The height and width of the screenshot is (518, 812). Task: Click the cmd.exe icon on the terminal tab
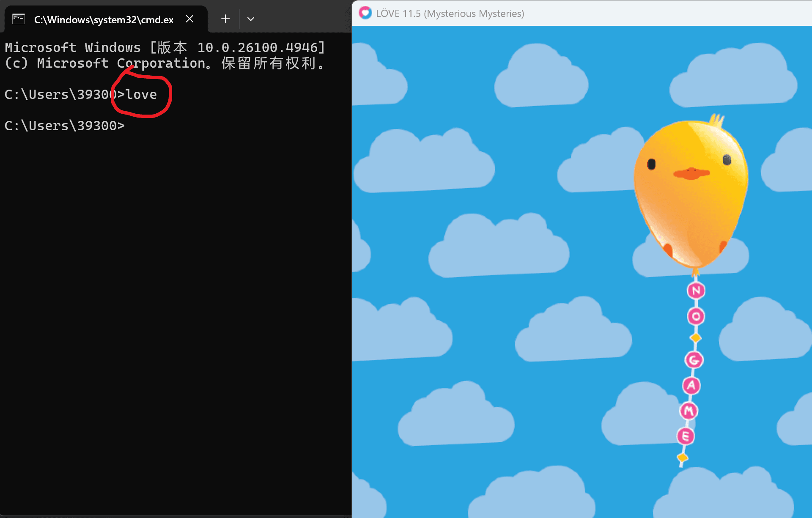(19, 19)
